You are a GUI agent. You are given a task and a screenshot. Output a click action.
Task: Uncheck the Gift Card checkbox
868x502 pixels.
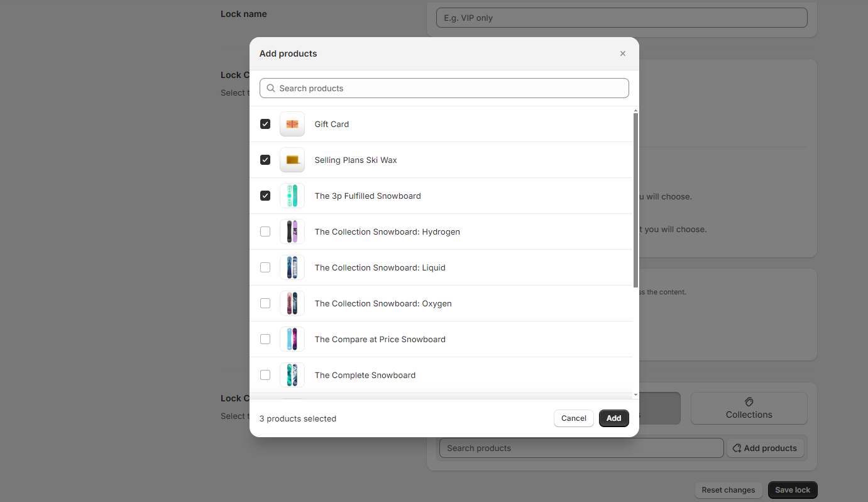click(x=265, y=124)
